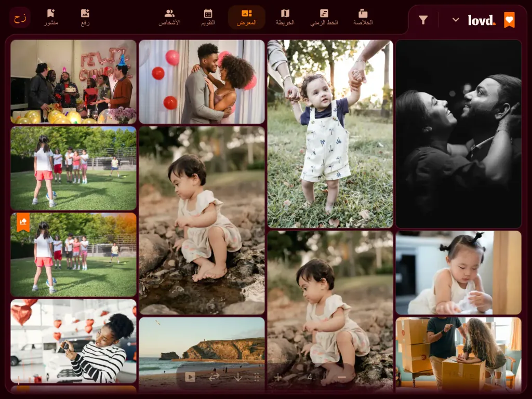Open the couple with moving boxes photo

point(458,354)
